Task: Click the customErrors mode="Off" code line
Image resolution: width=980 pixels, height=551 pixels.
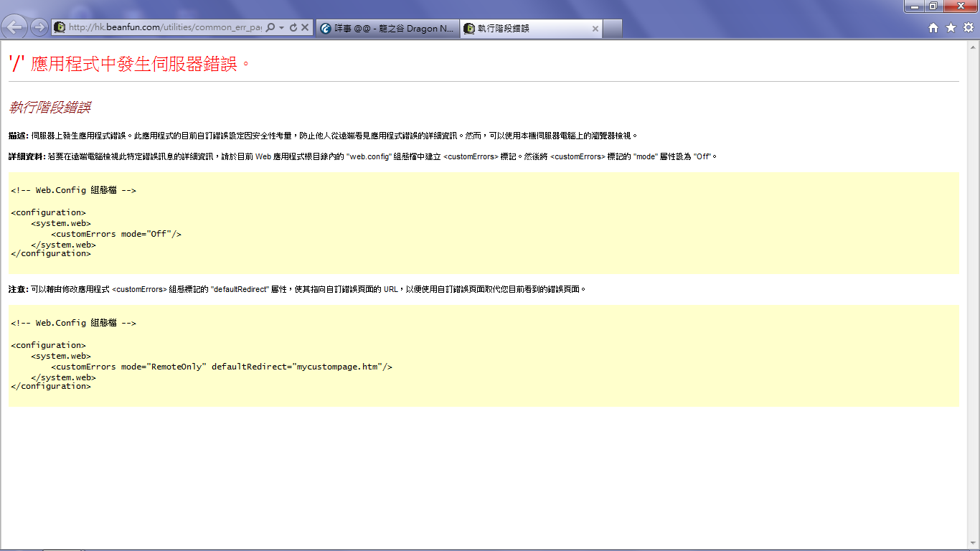Action: [x=116, y=234]
